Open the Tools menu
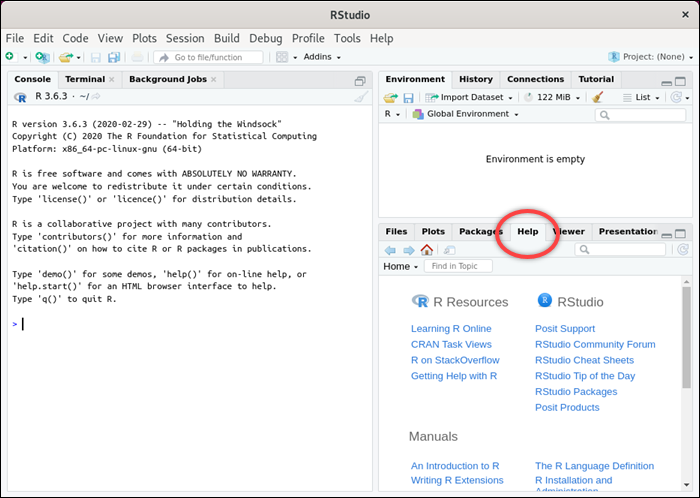 click(347, 38)
